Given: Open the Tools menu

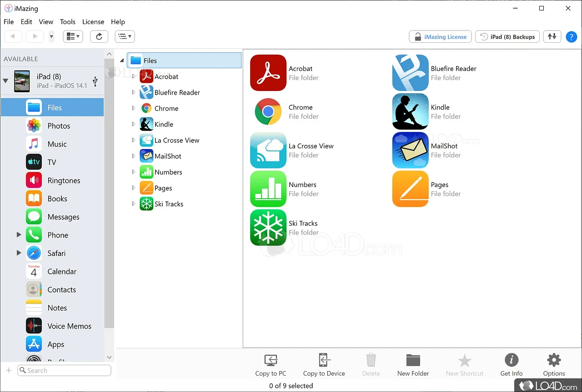Looking at the screenshot, I should (68, 22).
